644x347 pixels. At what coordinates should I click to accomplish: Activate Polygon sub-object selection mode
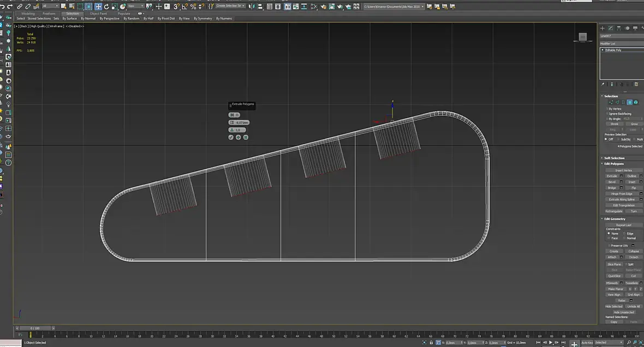pos(629,102)
